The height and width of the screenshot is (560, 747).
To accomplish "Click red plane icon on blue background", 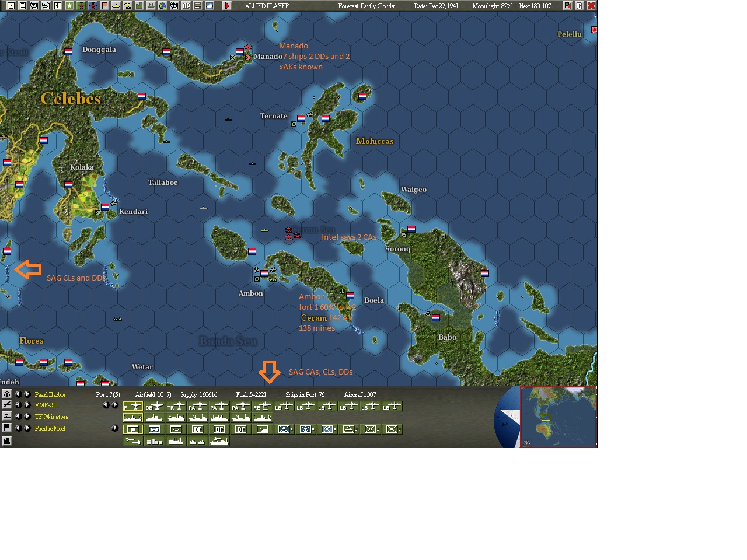I will tap(93, 5).
